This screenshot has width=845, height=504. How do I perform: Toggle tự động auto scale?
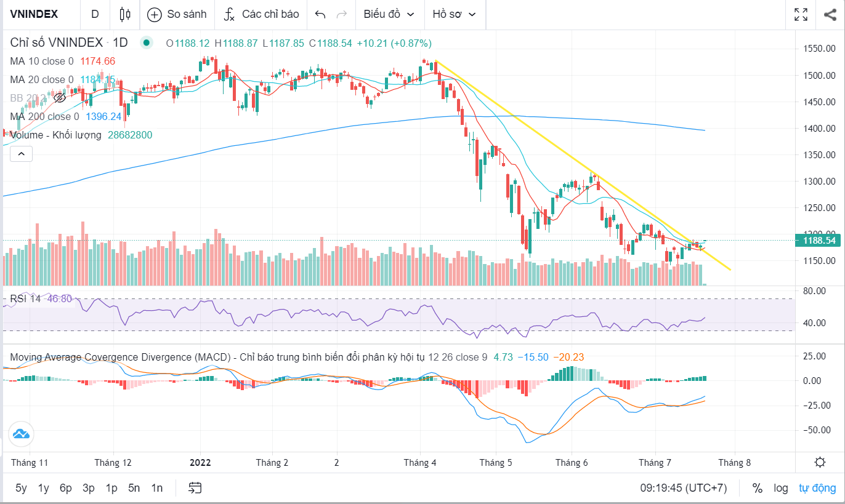tap(817, 488)
